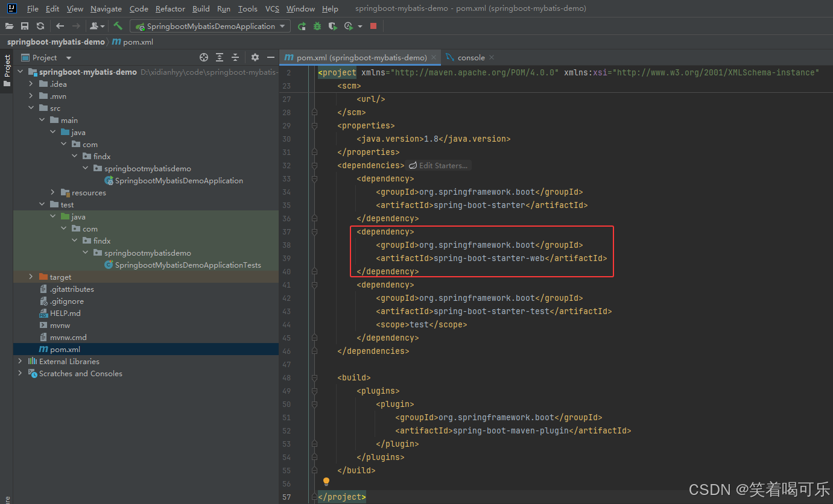Viewport: 833px width, 504px height.
Task: Collapse the src folder
Action: [x=31, y=108]
